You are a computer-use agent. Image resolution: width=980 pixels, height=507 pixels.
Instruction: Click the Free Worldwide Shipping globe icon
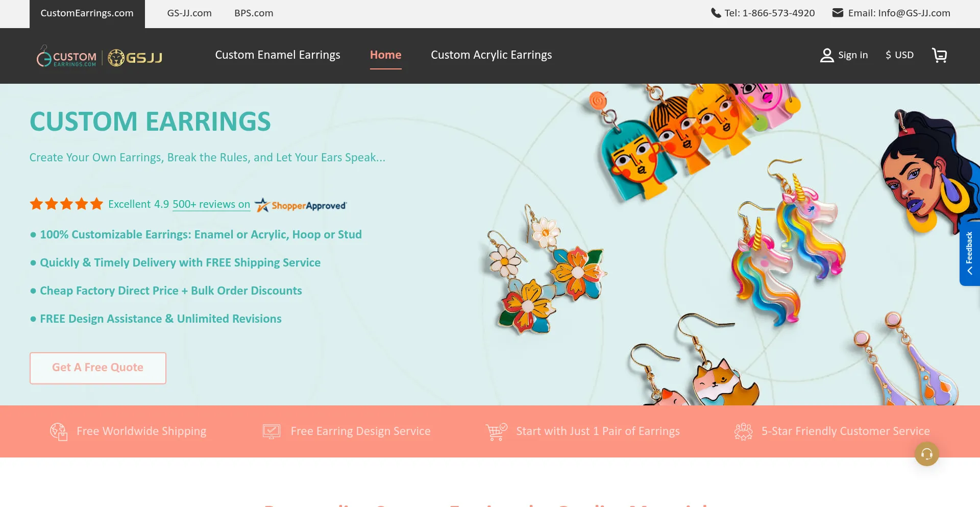[59, 432]
